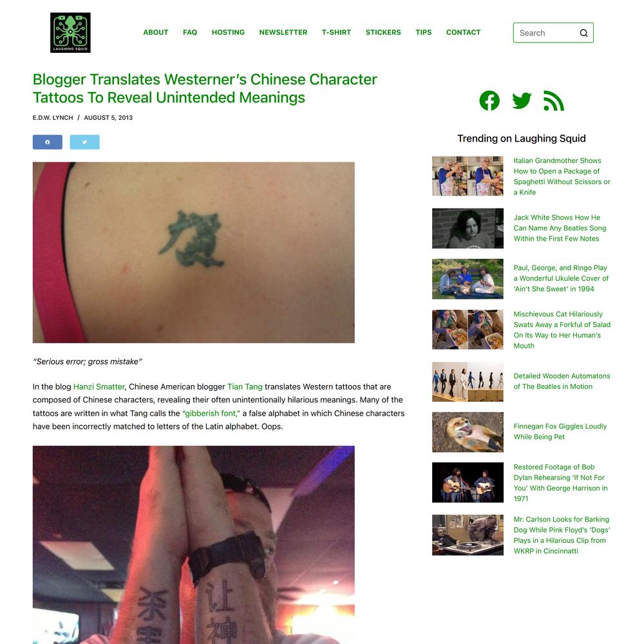644x644 pixels.
Task: Click the Finnegan Fox thumbnail image
Action: tap(468, 432)
